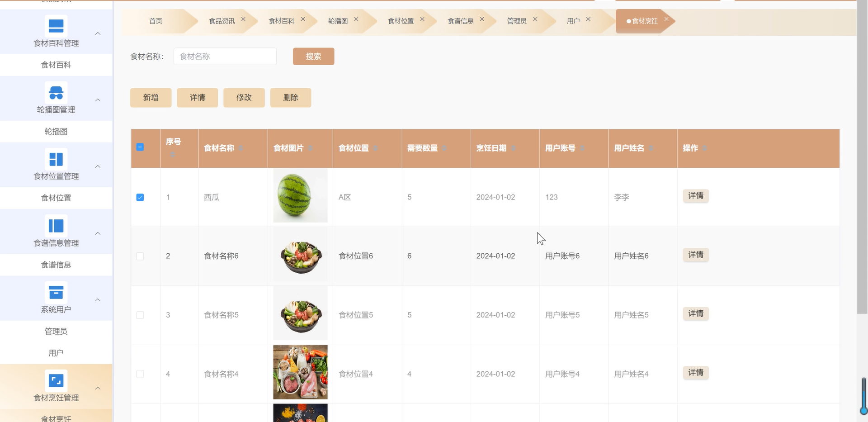Switch to the 食品资讯 tab
Screen dimensions: 868x422
[x=222, y=21]
